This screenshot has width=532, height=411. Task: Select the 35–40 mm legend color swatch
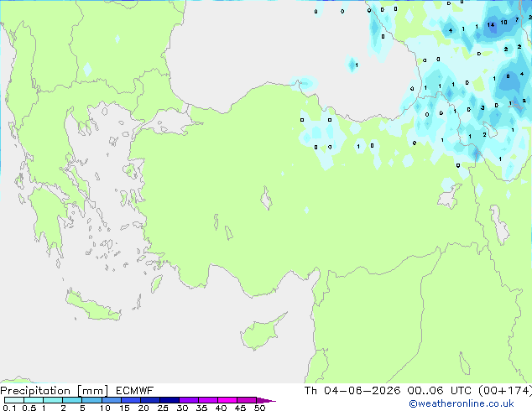coord(208,400)
